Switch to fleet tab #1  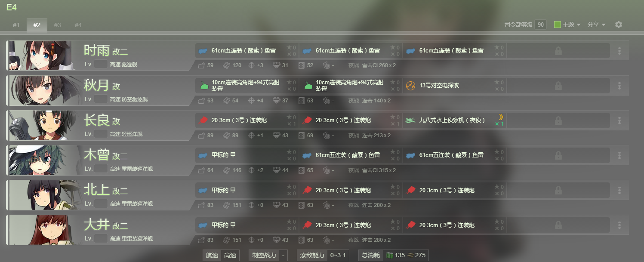[x=16, y=25]
